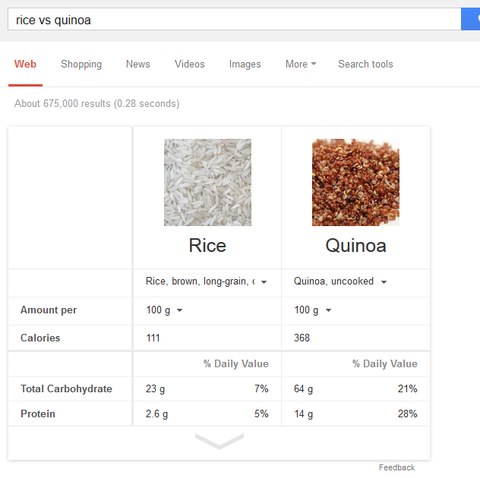The height and width of the screenshot is (478, 480).
Task: Expand nutrition table with bottom chevron
Action: [x=219, y=441]
